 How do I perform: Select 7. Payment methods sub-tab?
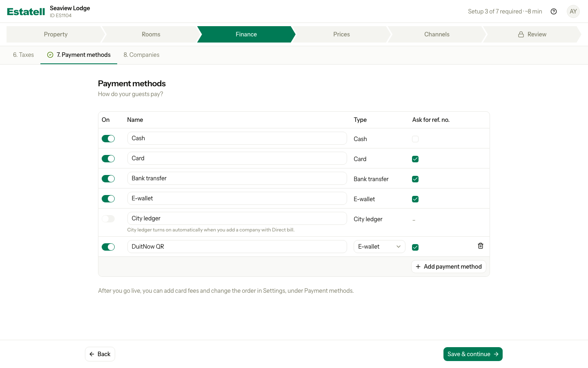coord(79,55)
